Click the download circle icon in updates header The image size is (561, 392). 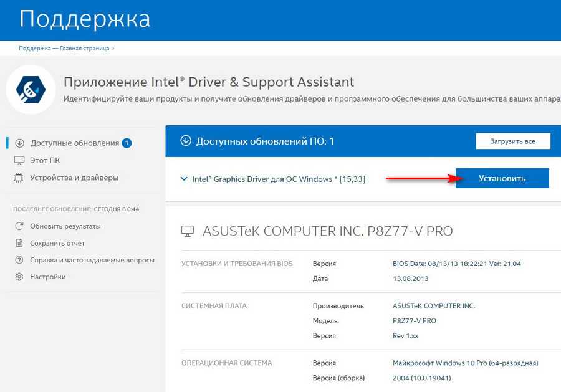pos(186,141)
